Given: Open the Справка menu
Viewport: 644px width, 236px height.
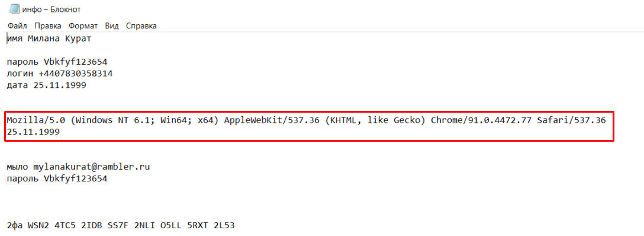Looking at the screenshot, I should [x=141, y=26].
